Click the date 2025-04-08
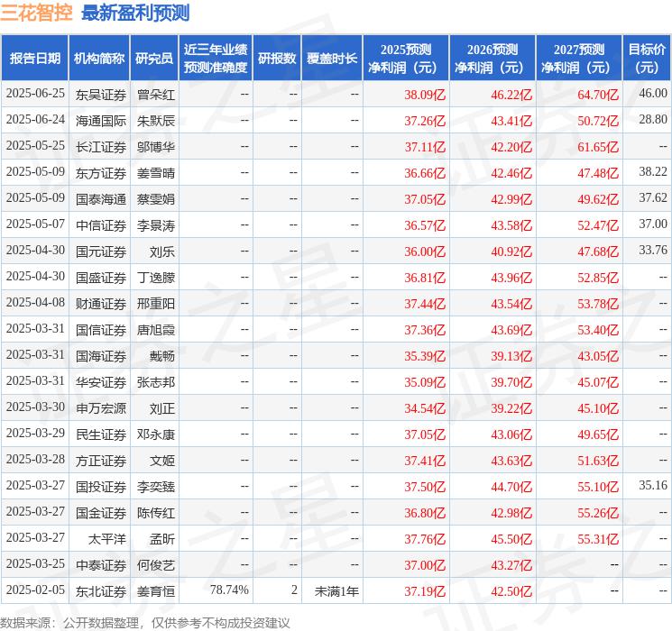 pos(35,303)
